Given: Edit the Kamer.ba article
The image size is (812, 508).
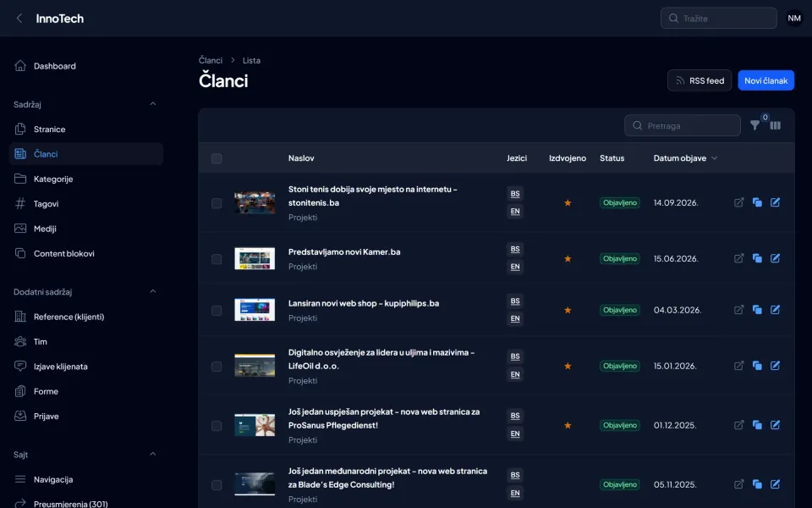Looking at the screenshot, I should (776, 258).
